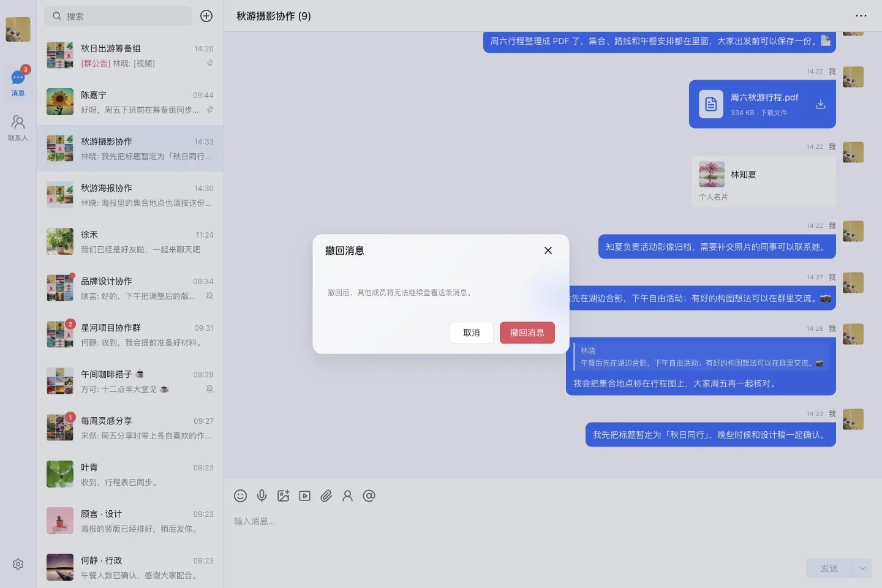Open chat with 叶青
The width and height of the screenshot is (882, 588).
click(130, 474)
